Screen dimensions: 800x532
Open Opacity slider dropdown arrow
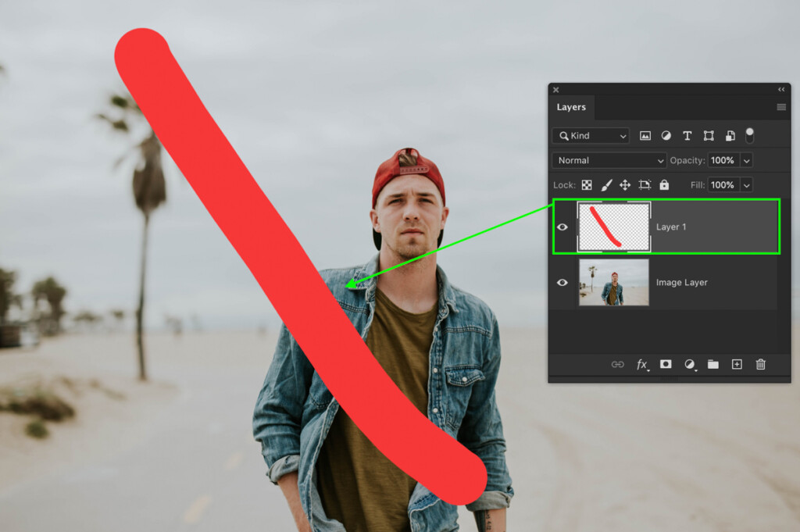[x=746, y=161]
